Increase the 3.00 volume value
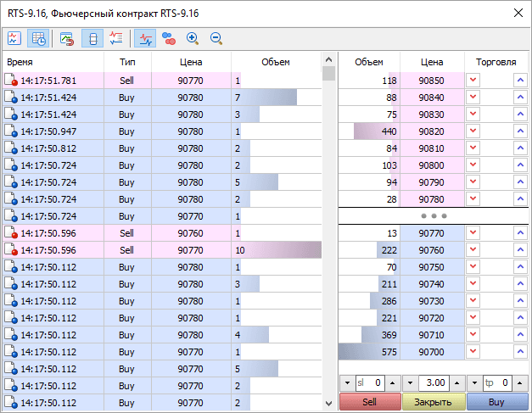 pos(456,383)
